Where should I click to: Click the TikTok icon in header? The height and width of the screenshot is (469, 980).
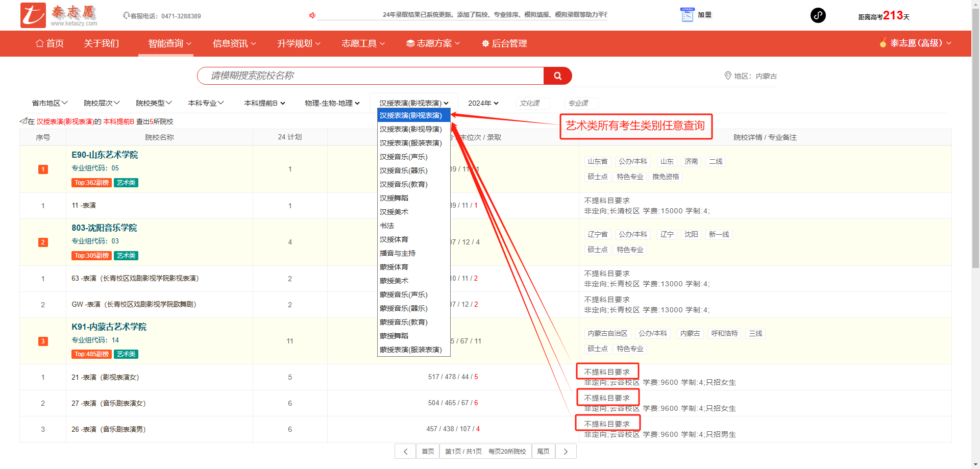click(x=818, y=15)
